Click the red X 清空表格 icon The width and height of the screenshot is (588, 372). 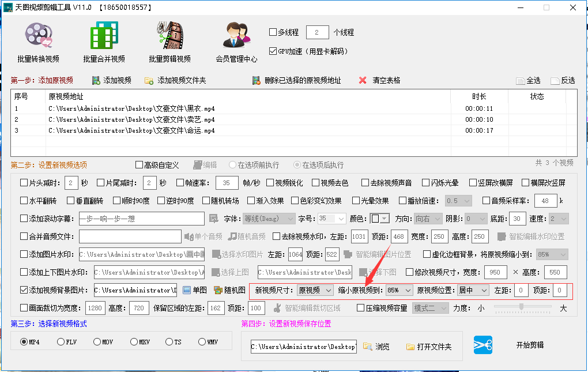pos(363,80)
